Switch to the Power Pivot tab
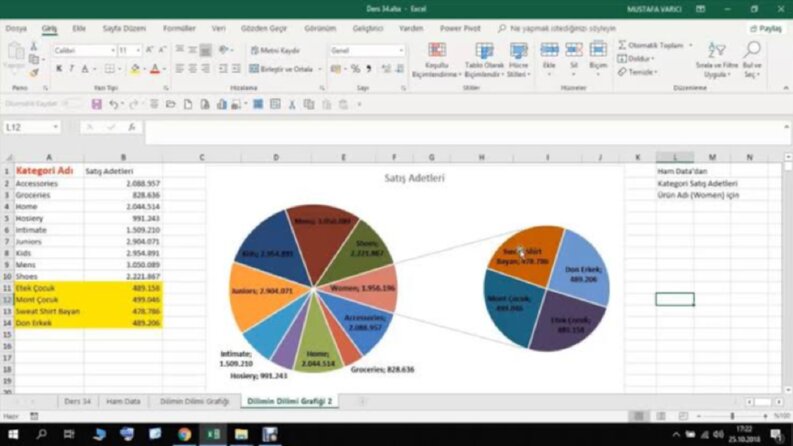 click(460, 28)
